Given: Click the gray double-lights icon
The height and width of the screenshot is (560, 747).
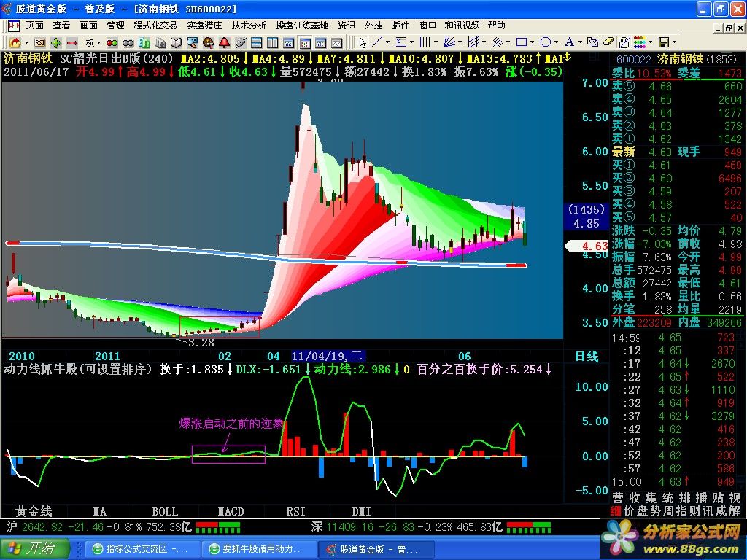Looking at the screenshot, I should tap(128, 43).
